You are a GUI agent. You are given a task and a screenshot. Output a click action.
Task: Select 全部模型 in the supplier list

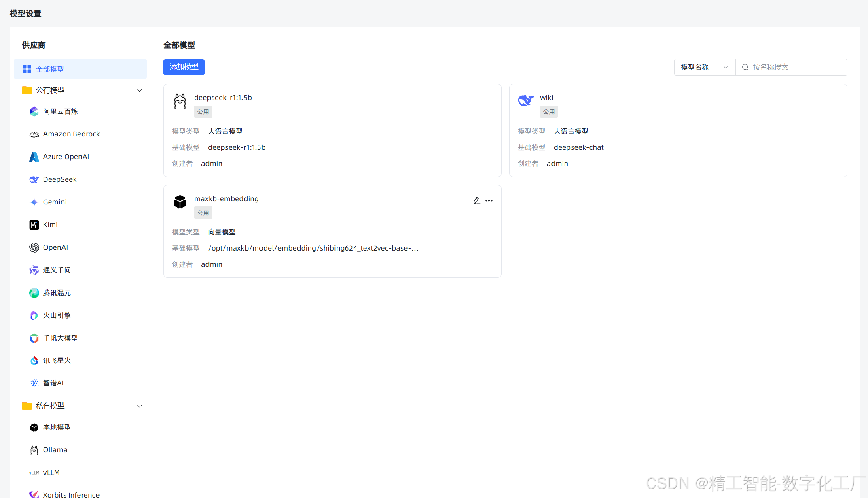[x=50, y=69]
